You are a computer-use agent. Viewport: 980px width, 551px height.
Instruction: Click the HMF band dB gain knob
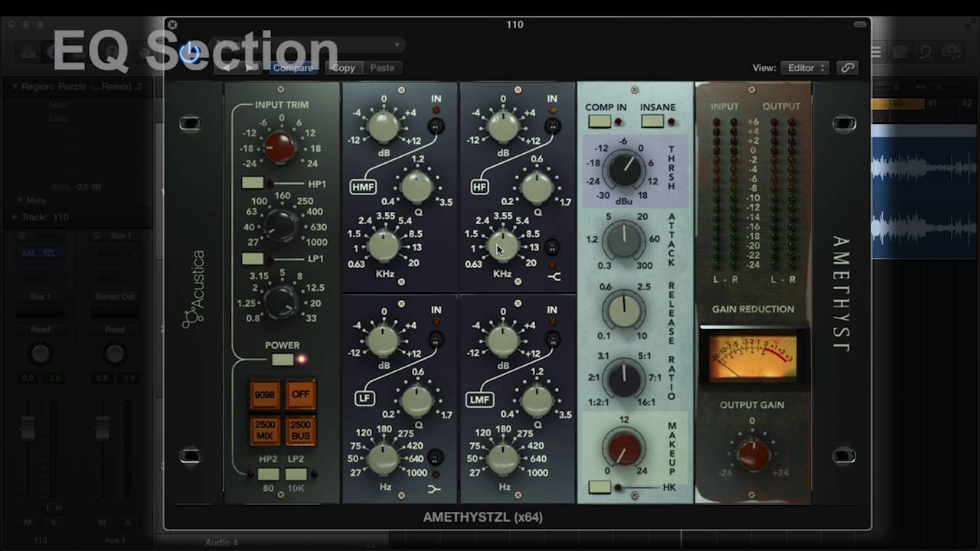(x=384, y=127)
